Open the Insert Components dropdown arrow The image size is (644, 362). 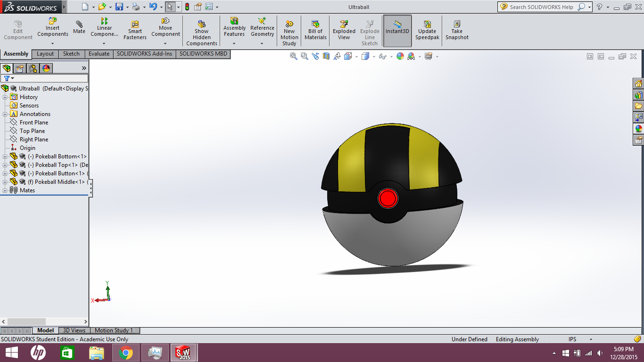pos(52,43)
